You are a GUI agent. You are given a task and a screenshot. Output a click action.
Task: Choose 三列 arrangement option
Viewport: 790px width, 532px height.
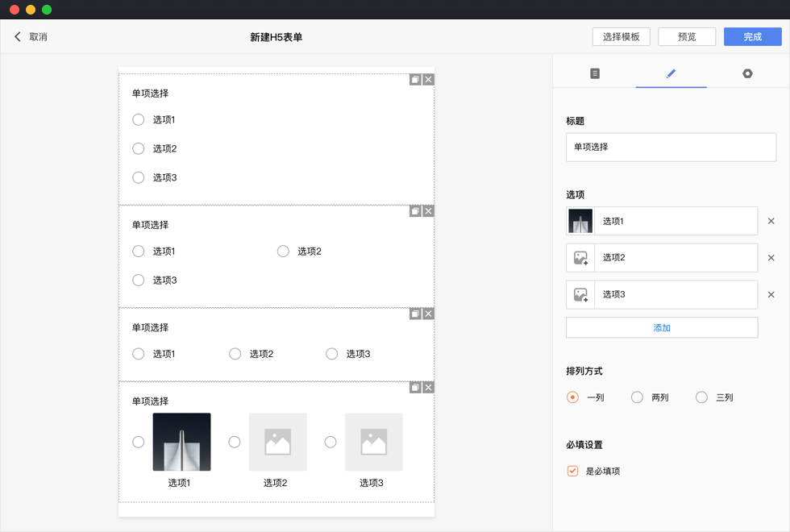[x=701, y=397]
